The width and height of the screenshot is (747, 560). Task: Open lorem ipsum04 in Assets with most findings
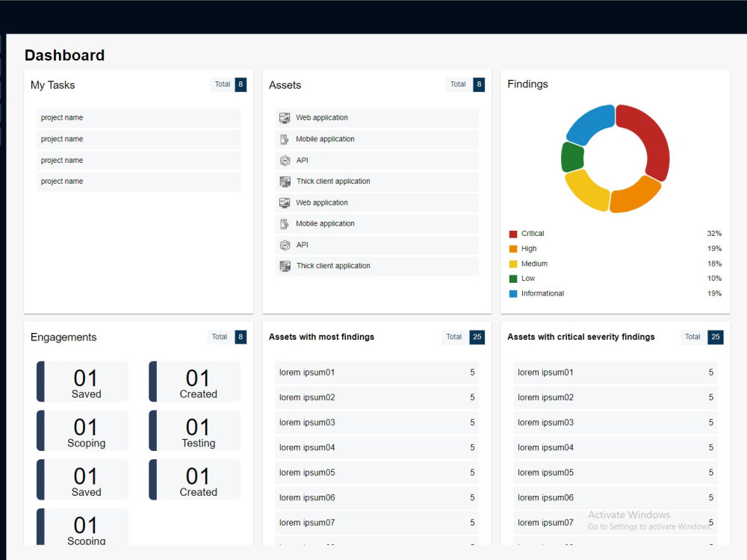[x=376, y=447]
